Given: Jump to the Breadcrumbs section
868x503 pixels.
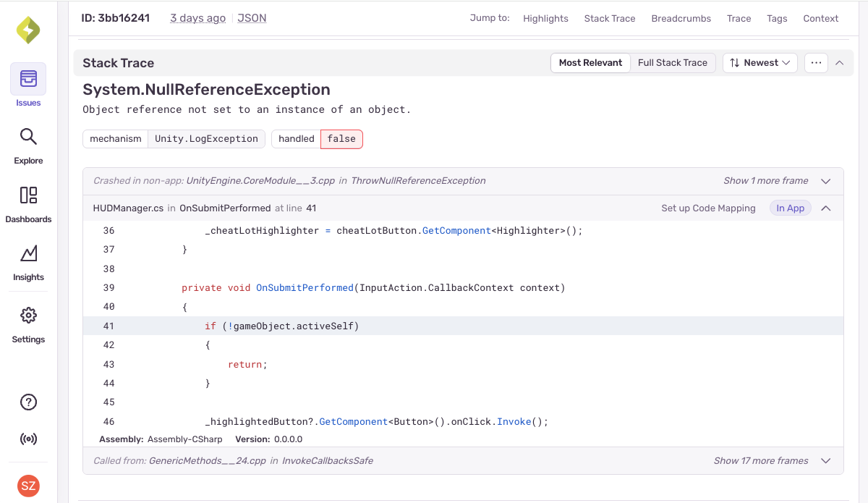Looking at the screenshot, I should pyautogui.click(x=681, y=18).
